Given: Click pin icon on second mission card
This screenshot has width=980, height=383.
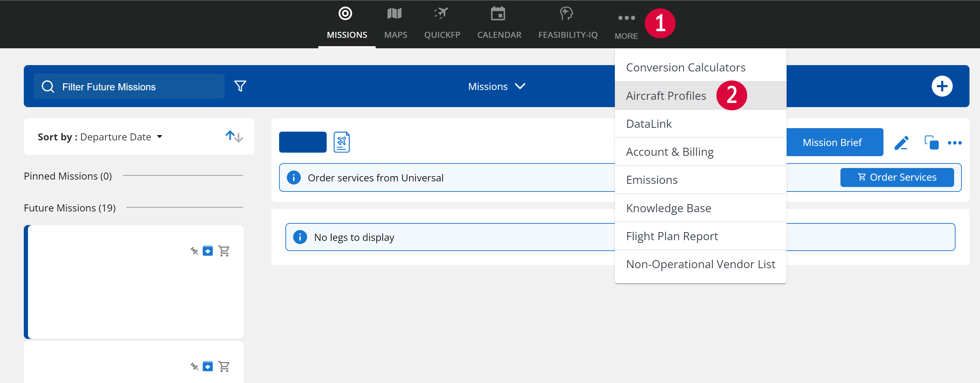Looking at the screenshot, I should pos(194,367).
